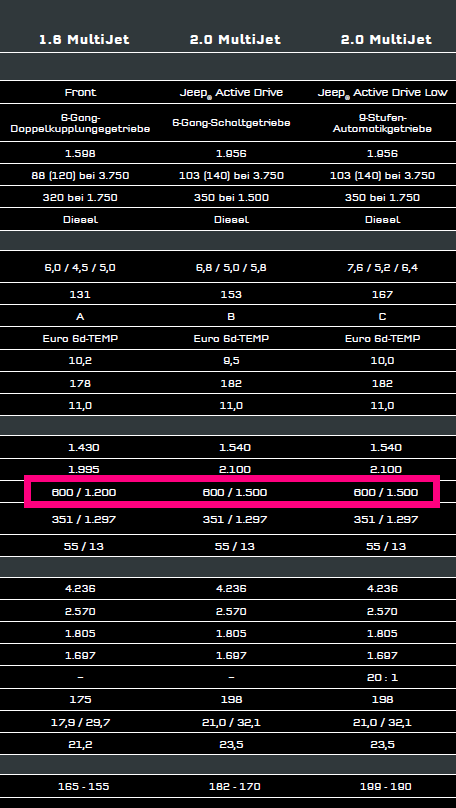456x808 pixels.
Task: Click the 17,9 / 29,7 angle cell
Action: (80, 722)
